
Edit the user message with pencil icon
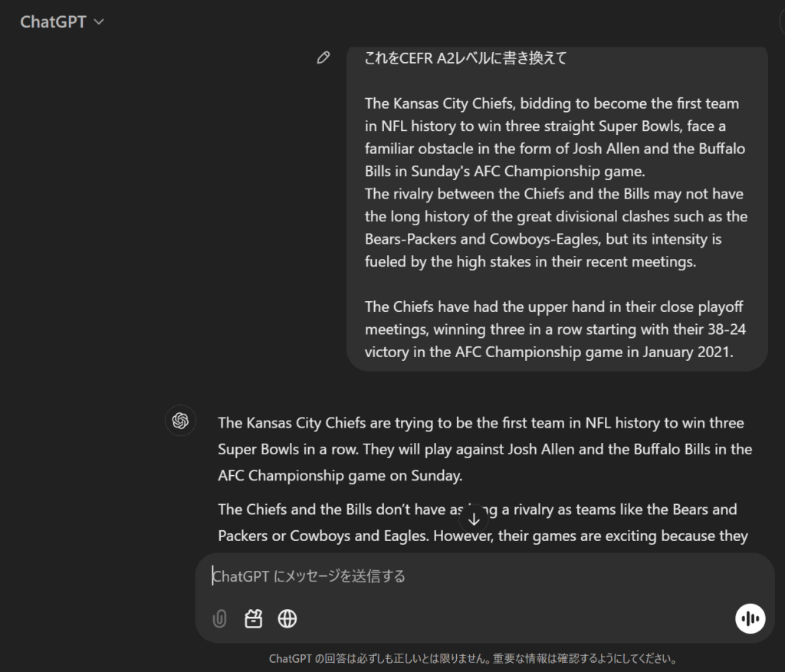(x=324, y=58)
